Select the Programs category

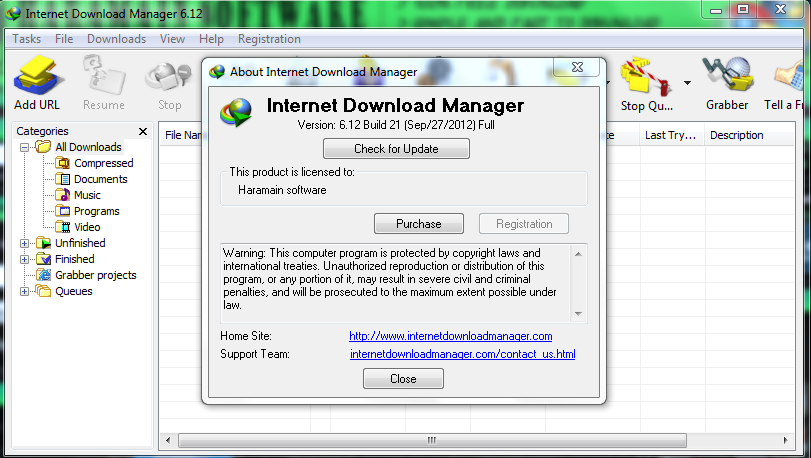pyautogui.click(x=96, y=211)
